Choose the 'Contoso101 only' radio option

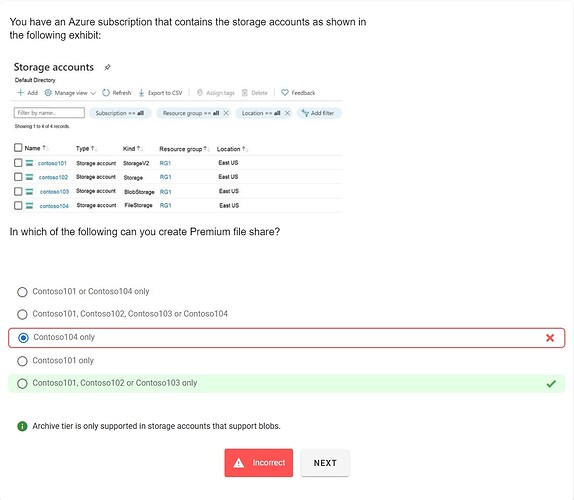pos(22,361)
